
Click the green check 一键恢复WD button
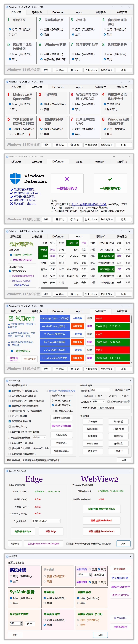pos(110,183)
